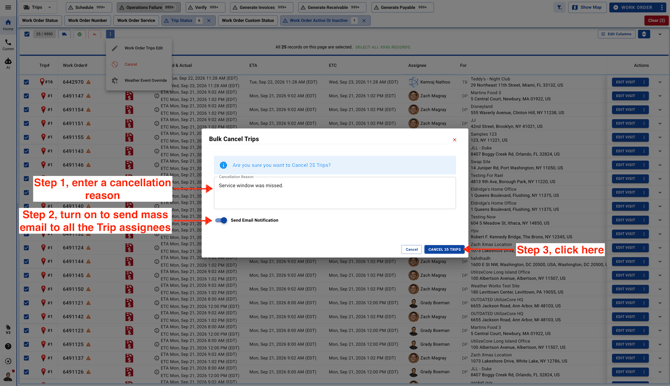Switch to Operations Failure tab
Screen dimensions: 670x386
pos(149,7)
